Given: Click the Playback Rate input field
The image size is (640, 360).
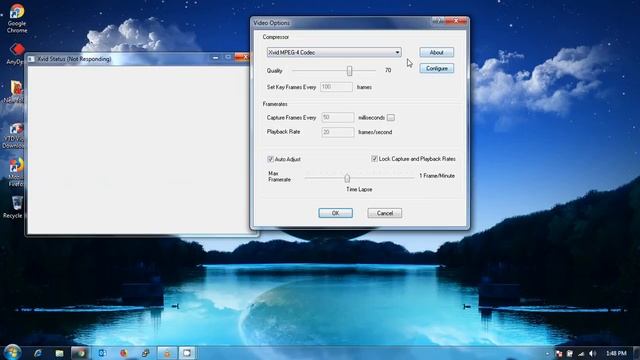Looking at the screenshot, I should 338,132.
